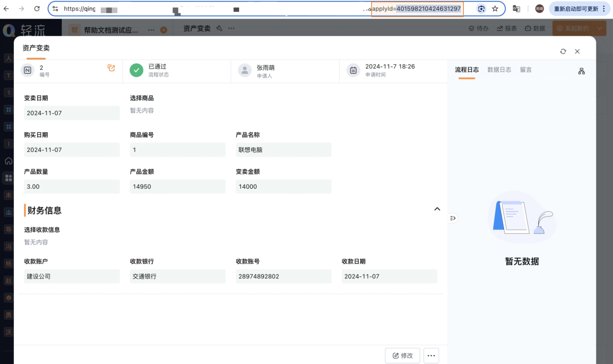Open the 报表 reports link in header
The image size is (613, 364).
[x=507, y=28]
